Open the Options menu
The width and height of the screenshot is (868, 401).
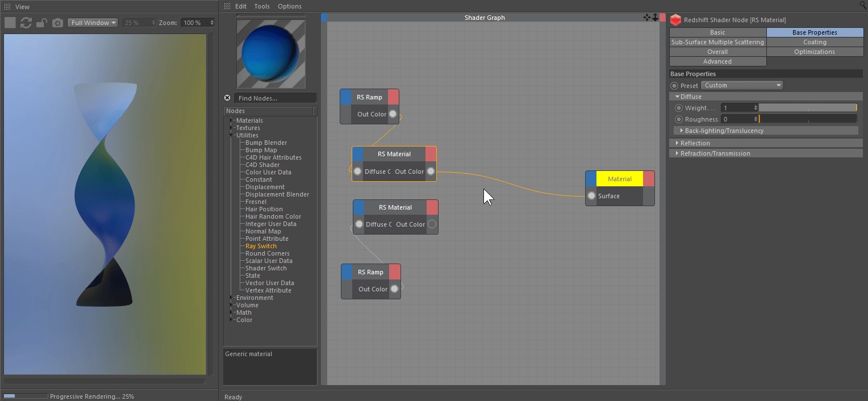(290, 6)
